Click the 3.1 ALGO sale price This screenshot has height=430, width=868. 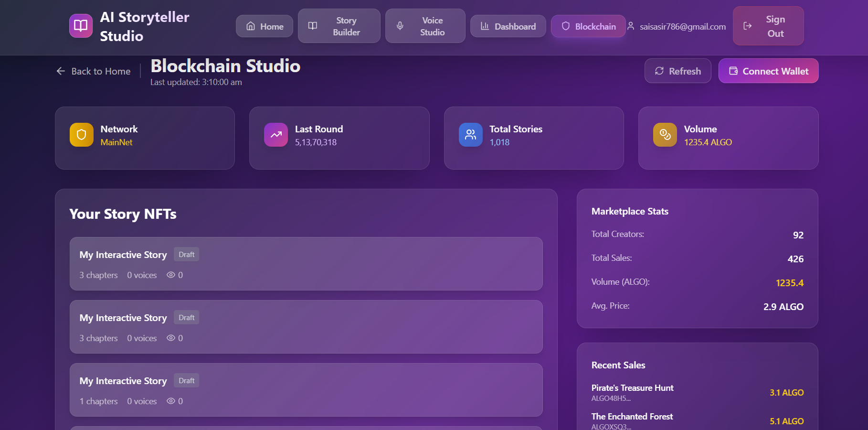(x=787, y=393)
